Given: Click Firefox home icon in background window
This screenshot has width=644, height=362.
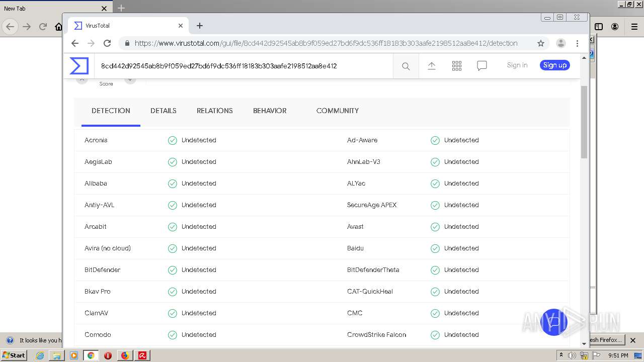Looking at the screenshot, I should 59,27.
